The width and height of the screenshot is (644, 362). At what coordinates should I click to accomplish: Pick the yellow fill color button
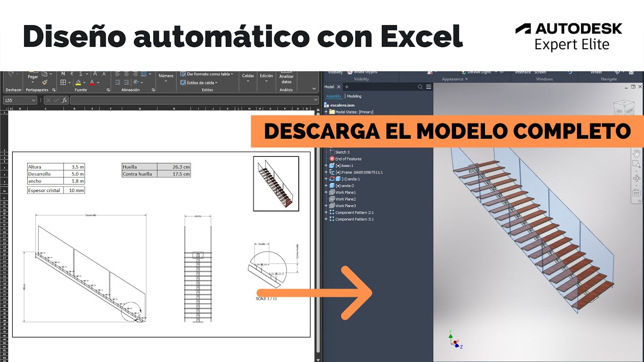tap(78, 82)
